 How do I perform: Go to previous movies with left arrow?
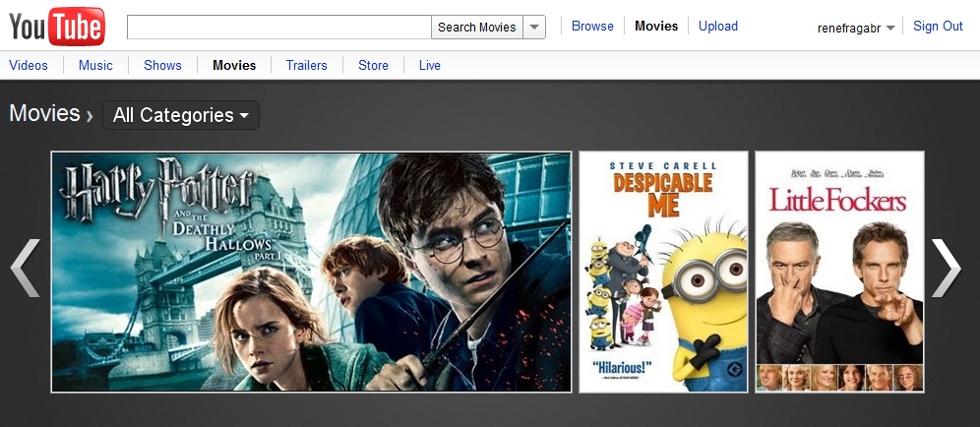pos(25,268)
